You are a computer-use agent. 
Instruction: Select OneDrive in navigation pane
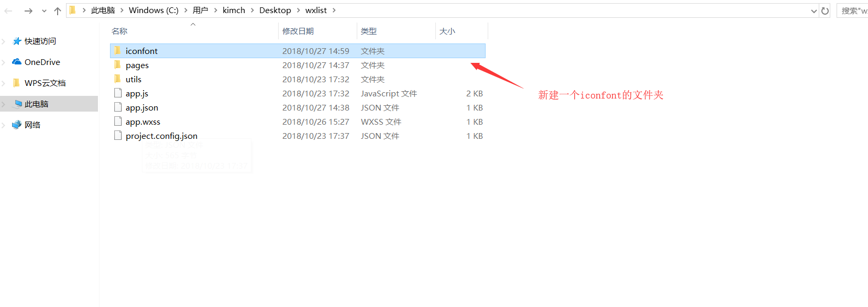[x=42, y=62]
